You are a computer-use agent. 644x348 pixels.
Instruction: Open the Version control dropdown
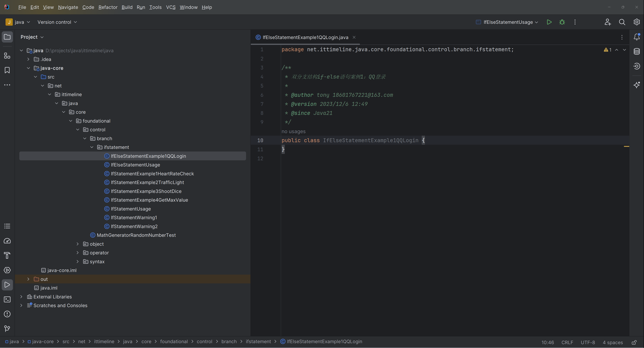pos(57,22)
